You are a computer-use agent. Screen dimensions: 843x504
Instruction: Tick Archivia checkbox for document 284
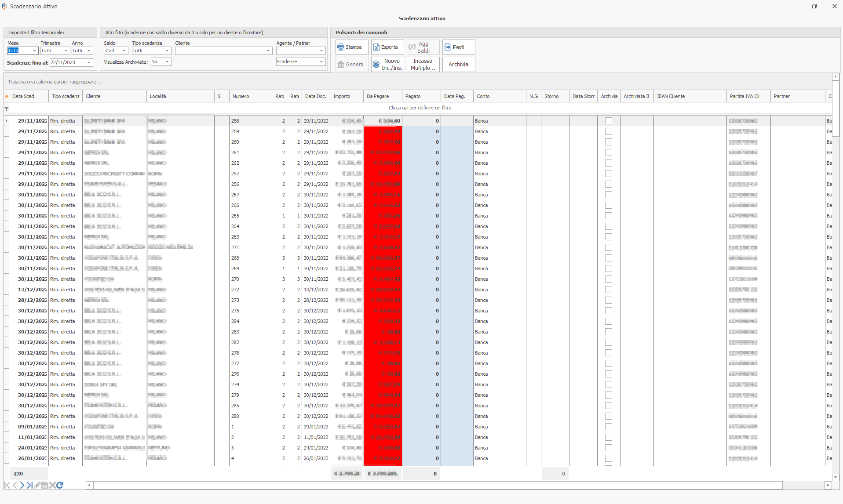coord(609,321)
